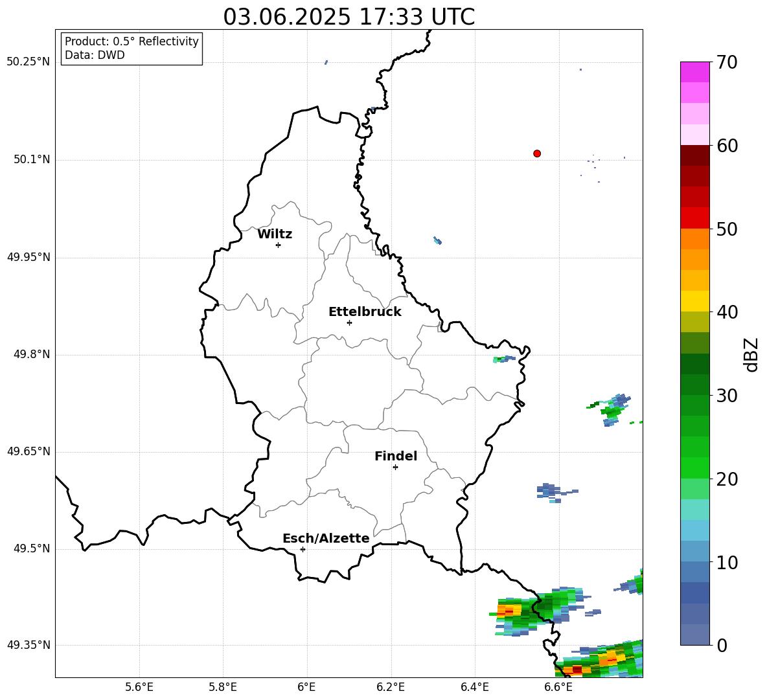
Task: Click the 6°E longitude label
Action: (x=306, y=687)
